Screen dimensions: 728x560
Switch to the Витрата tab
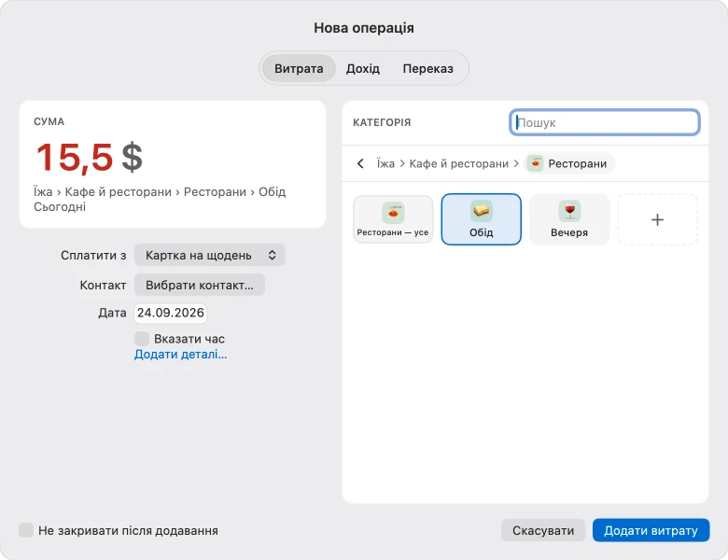[x=299, y=69]
